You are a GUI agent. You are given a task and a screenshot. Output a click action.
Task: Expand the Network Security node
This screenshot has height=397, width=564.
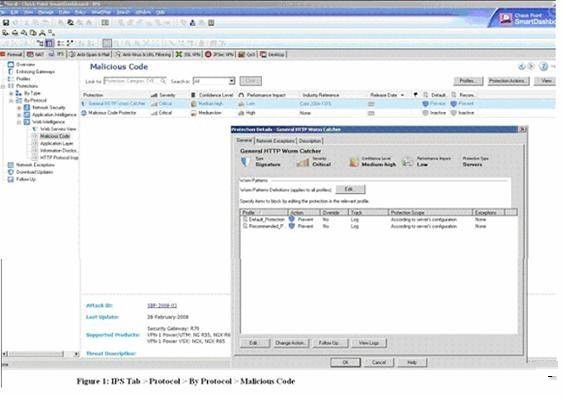[19, 108]
